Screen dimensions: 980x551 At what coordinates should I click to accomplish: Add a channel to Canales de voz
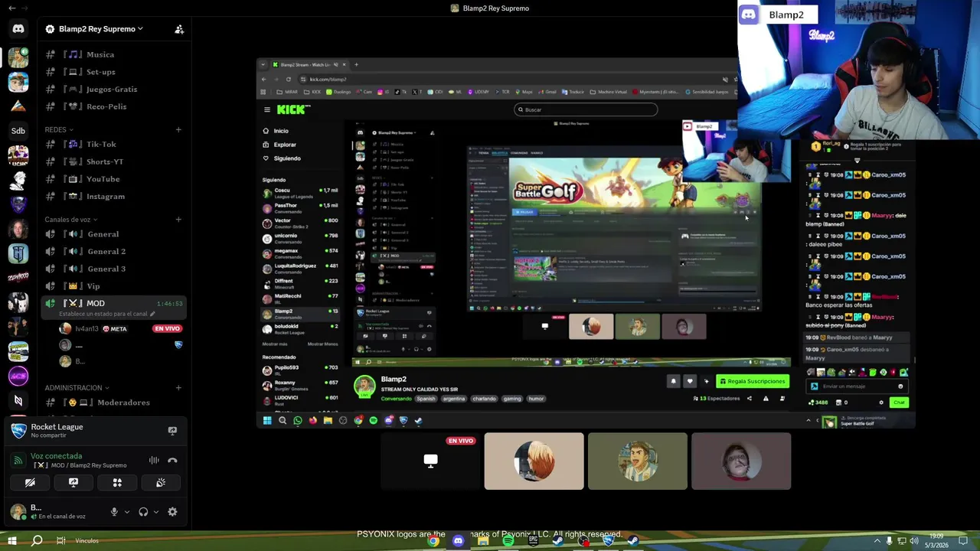pos(178,220)
